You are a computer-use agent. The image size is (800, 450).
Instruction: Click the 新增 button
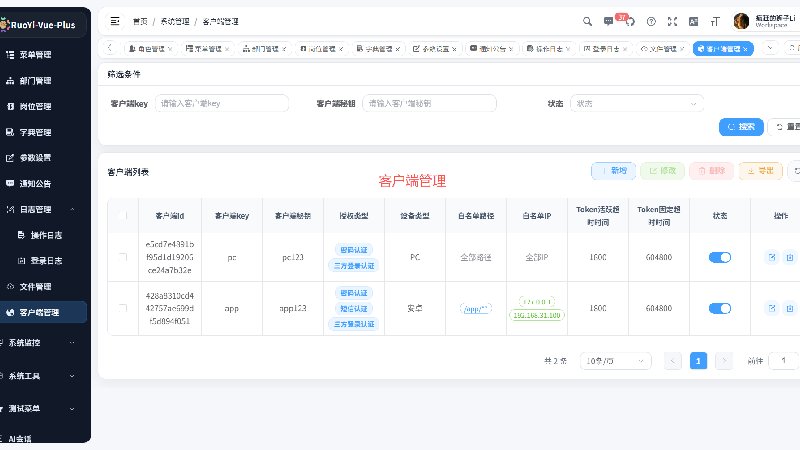(613, 171)
